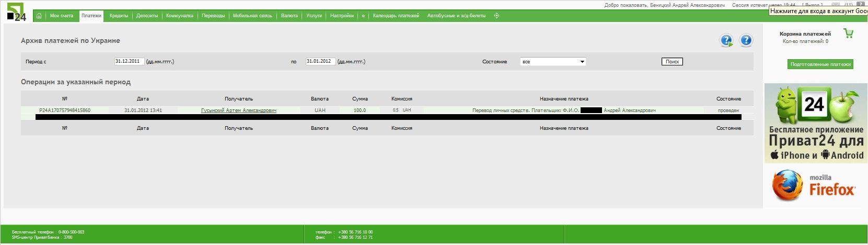Open the mail envelope icon in header
The height and width of the screenshot is (245, 868).
tap(836, 5)
